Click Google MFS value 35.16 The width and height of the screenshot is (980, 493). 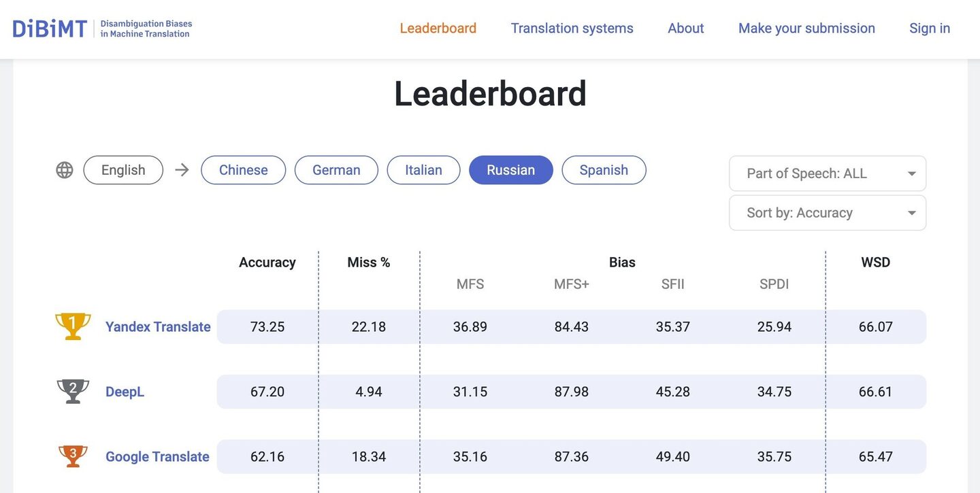click(x=470, y=457)
